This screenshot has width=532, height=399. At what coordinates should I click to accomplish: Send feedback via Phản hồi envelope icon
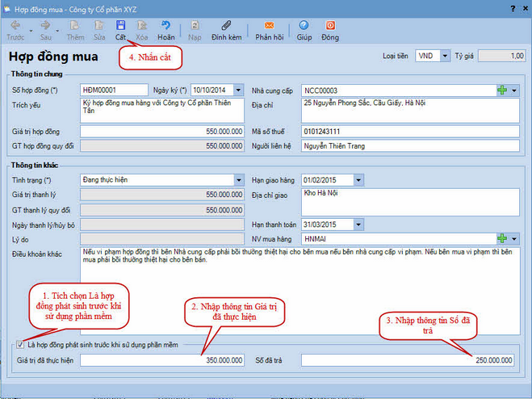click(270, 26)
